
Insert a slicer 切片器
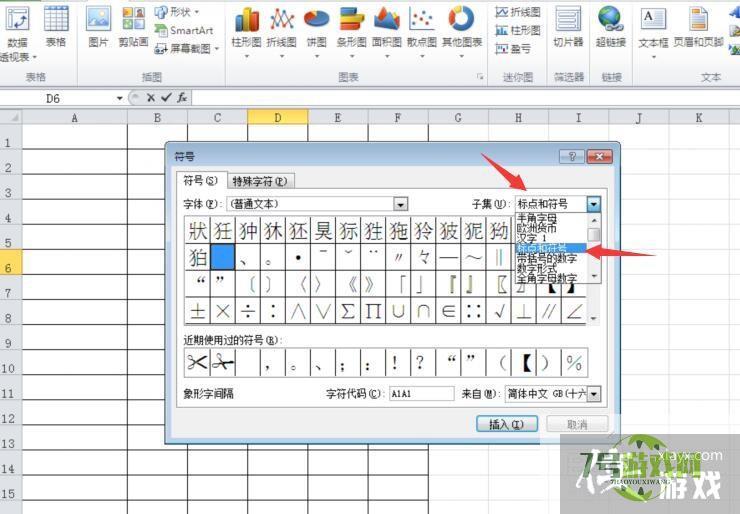pyautogui.click(x=568, y=27)
